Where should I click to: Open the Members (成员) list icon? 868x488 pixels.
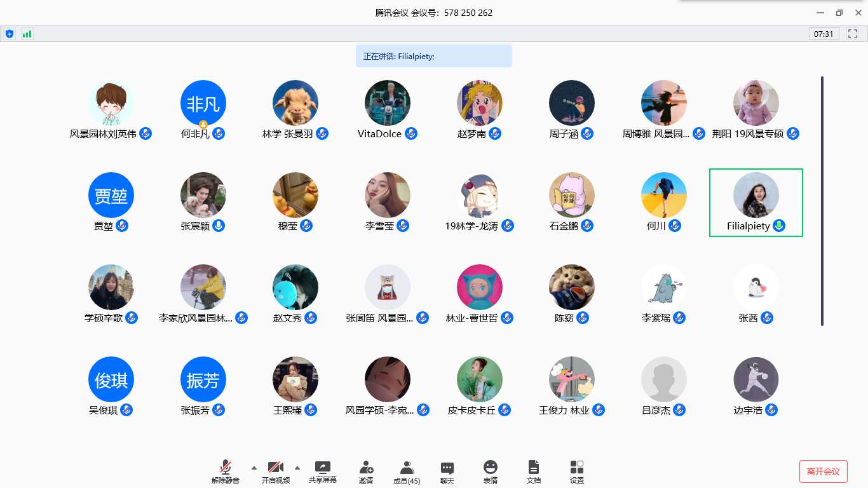point(407,472)
